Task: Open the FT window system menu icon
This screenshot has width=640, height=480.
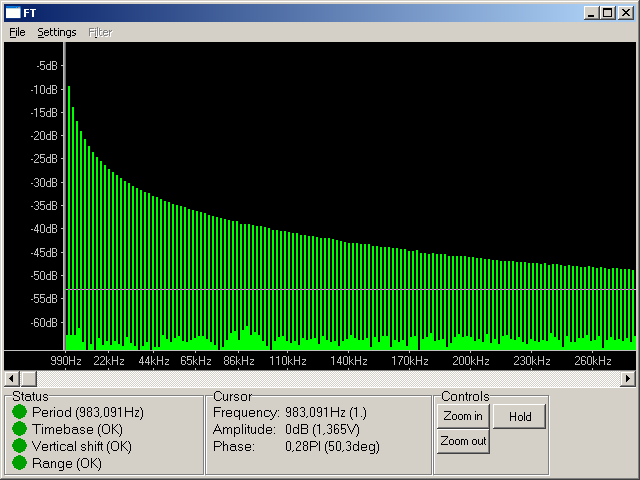Action: click(x=14, y=12)
